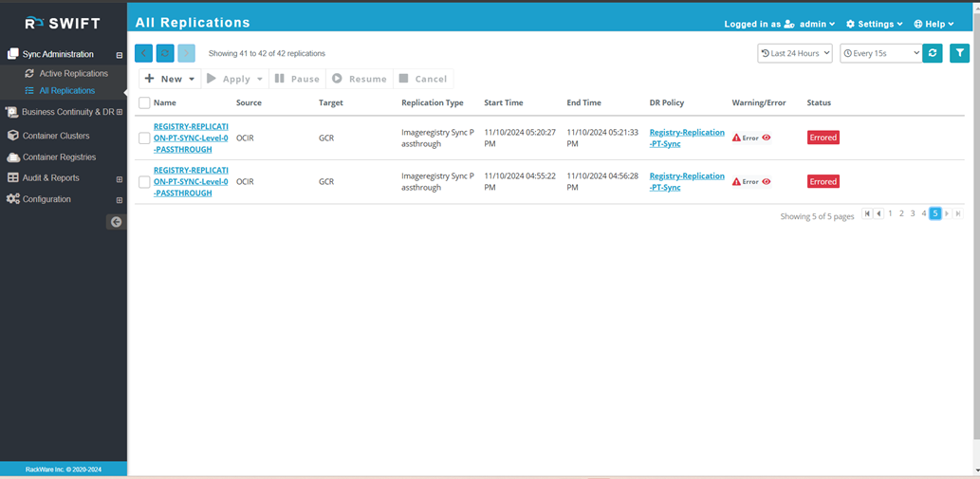The height and width of the screenshot is (479, 980).
Task: Click Errored status badge, 04:55:22 row
Action: pos(823,181)
